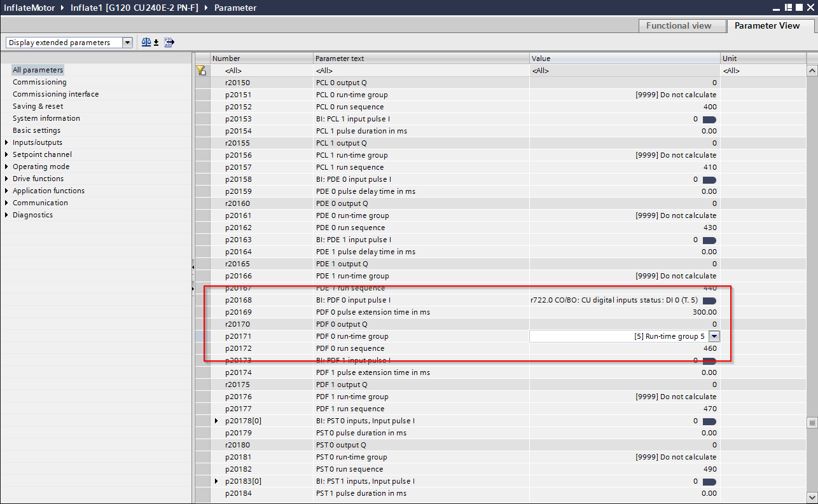
Task: Click the scroll-up arrow of parameter list
Action: [x=812, y=69]
